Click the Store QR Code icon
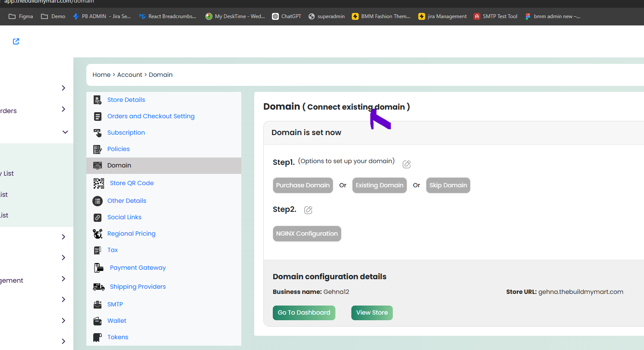The image size is (644, 350). (x=99, y=183)
